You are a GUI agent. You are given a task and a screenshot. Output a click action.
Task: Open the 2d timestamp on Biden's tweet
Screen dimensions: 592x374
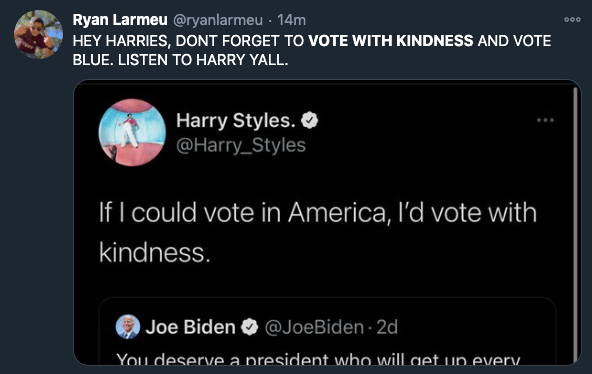pyautogui.click(x=387, y=327)
